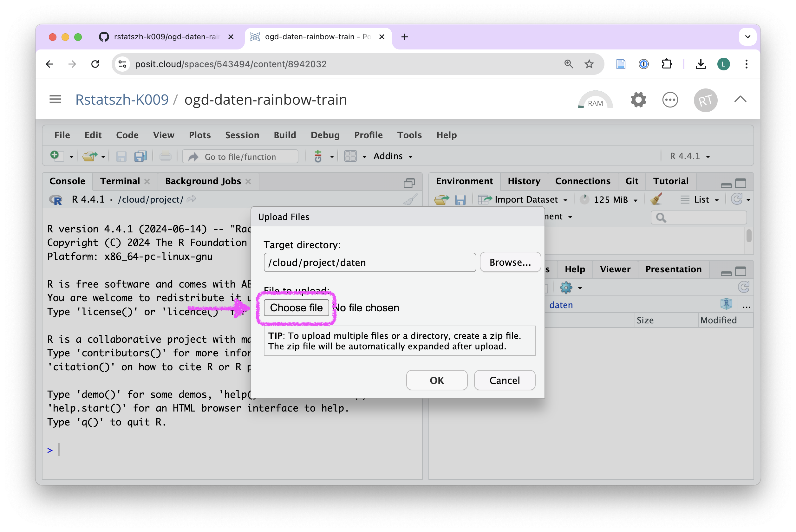796x532 pixels.
Task: Cancel the Upload Files dialog
Action: coord(505,380)
